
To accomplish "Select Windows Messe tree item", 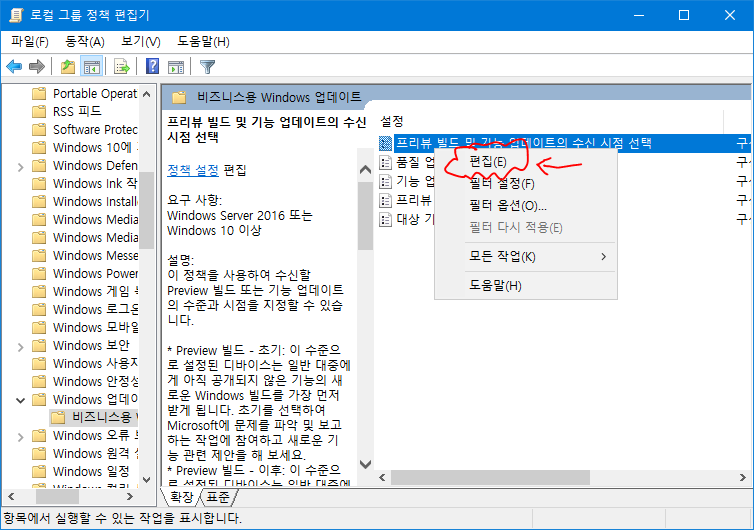I will click(x=95, y=255).
